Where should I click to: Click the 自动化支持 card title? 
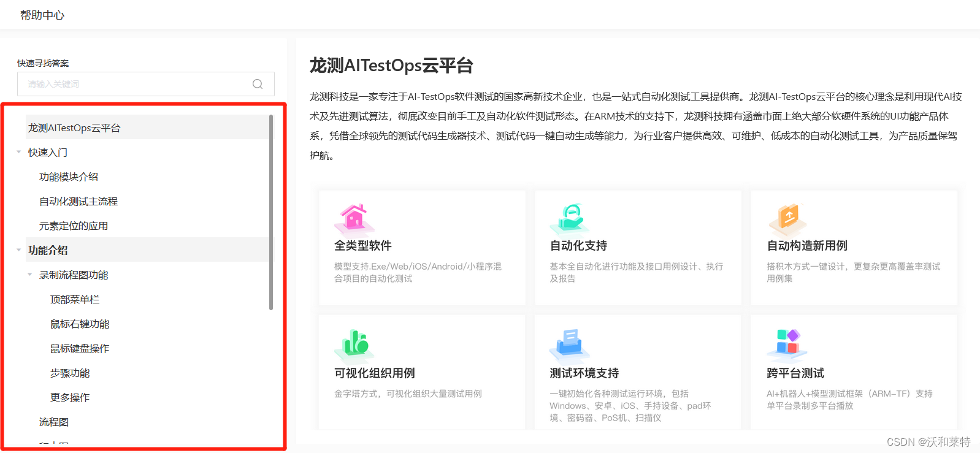click(x=578, y=245)
